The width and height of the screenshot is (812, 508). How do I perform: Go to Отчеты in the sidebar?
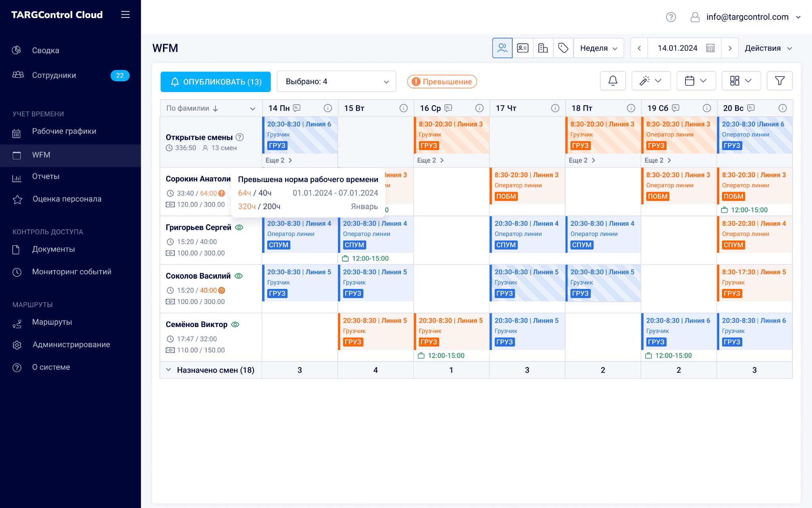46,177
